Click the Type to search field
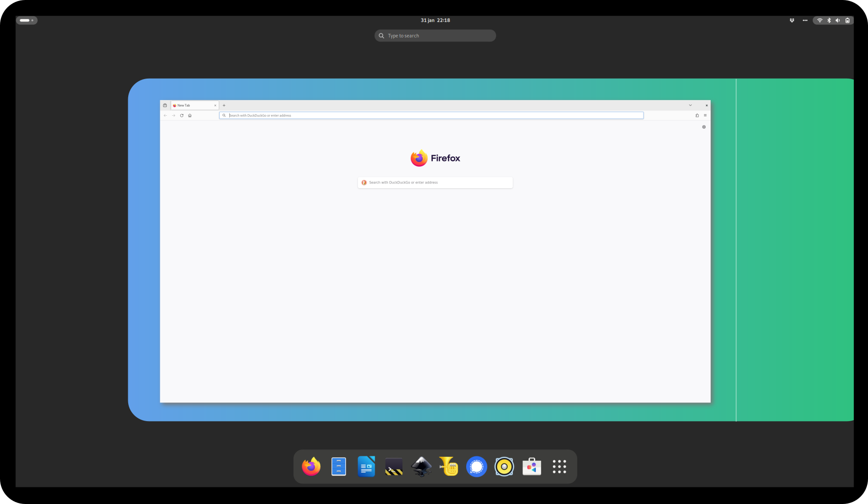Viewport: 868px width, 504px height. 435,36
